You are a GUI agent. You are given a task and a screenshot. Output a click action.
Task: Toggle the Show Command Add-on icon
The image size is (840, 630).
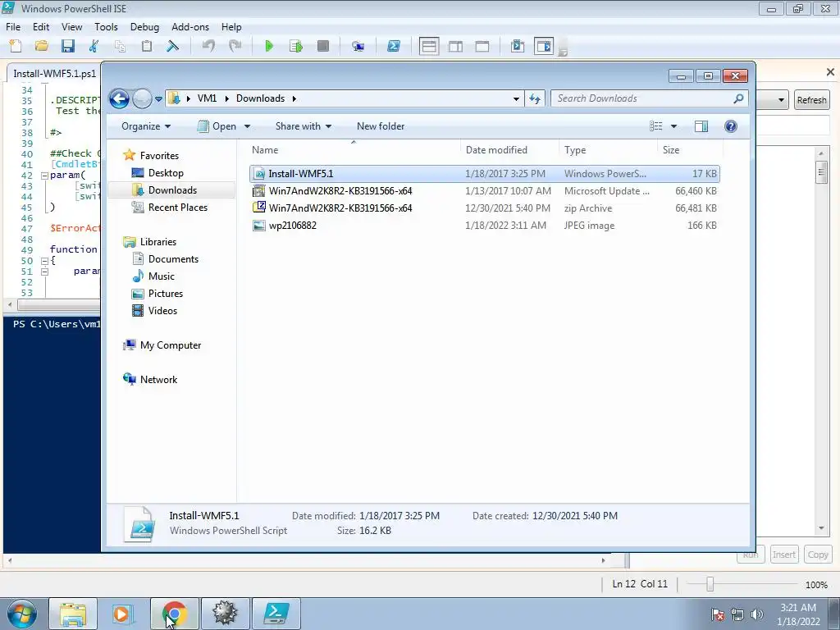543,46
